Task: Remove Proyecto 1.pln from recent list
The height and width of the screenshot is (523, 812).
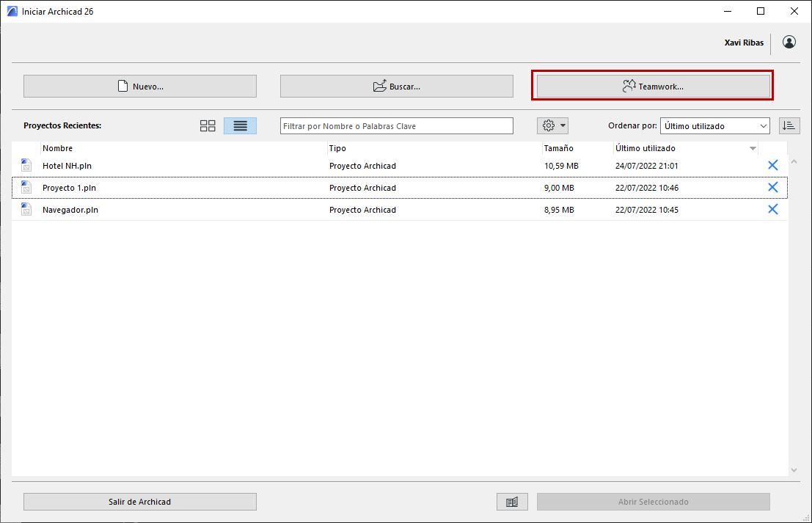Action: click(x=772, y=187)
